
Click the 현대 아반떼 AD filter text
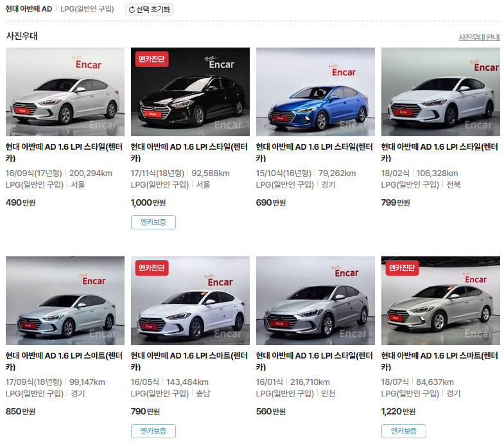(29, 9)
